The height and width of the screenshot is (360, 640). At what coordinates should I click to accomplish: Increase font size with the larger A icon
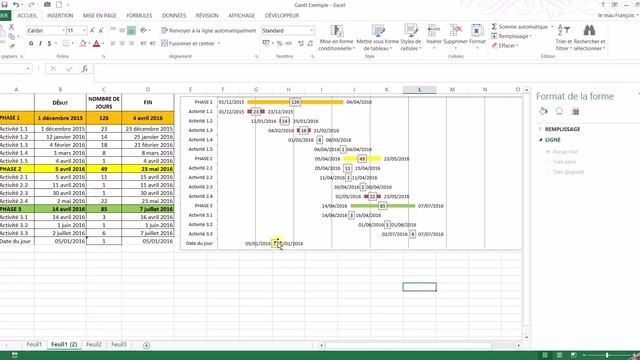pos(92,31)
